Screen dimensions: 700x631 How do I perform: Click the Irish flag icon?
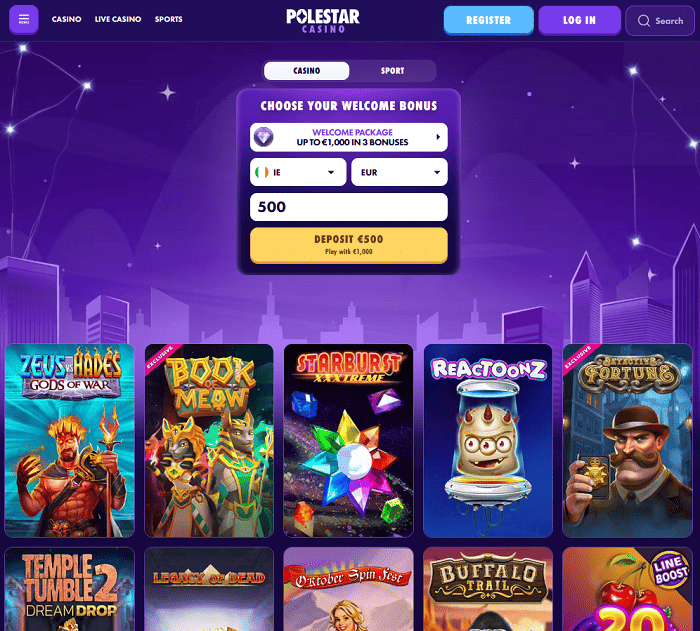pos(262,172)
